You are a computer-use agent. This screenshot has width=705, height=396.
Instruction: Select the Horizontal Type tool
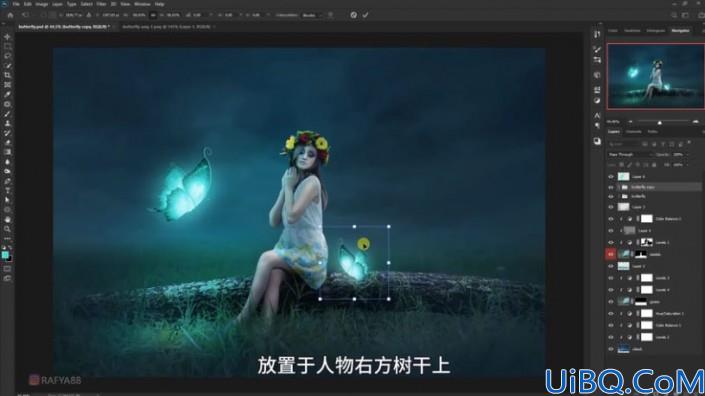(7, 191)
